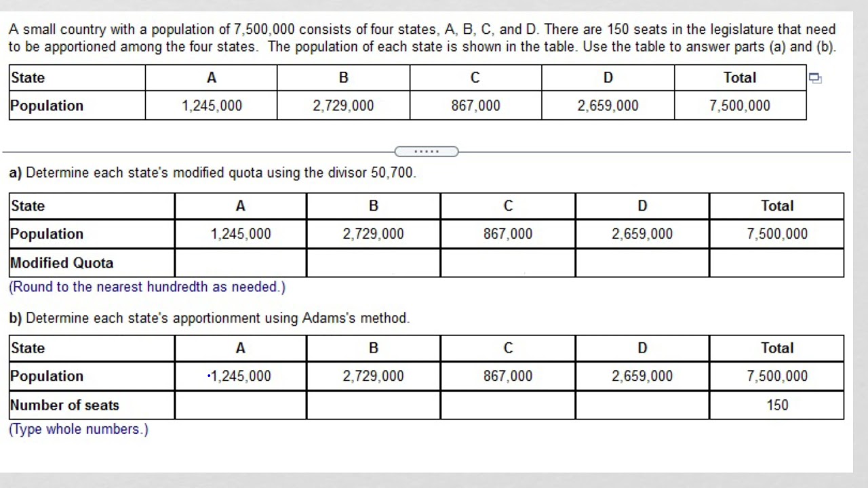
Task: Click population 867,000 in Adams's method table
Action: (x=508, y=376)
